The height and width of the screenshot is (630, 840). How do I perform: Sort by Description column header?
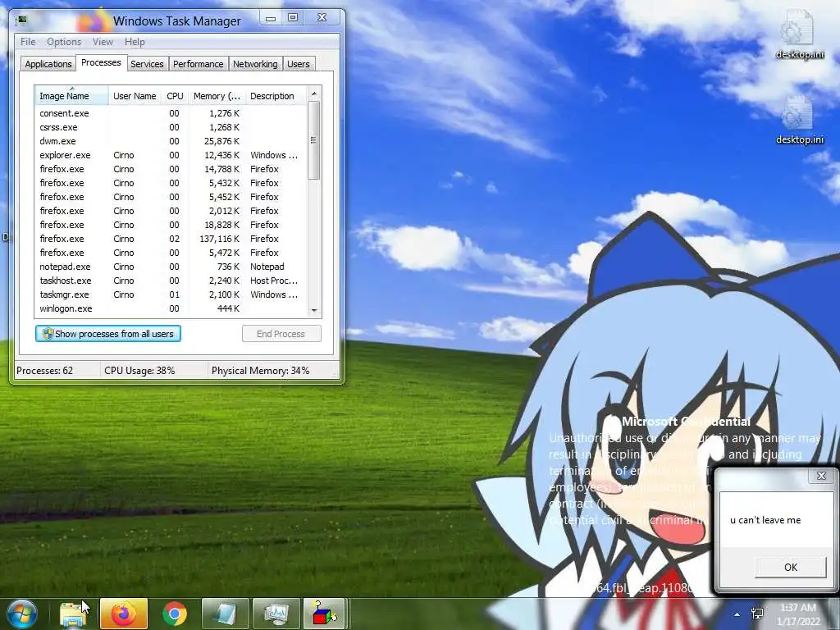point(276,96)
